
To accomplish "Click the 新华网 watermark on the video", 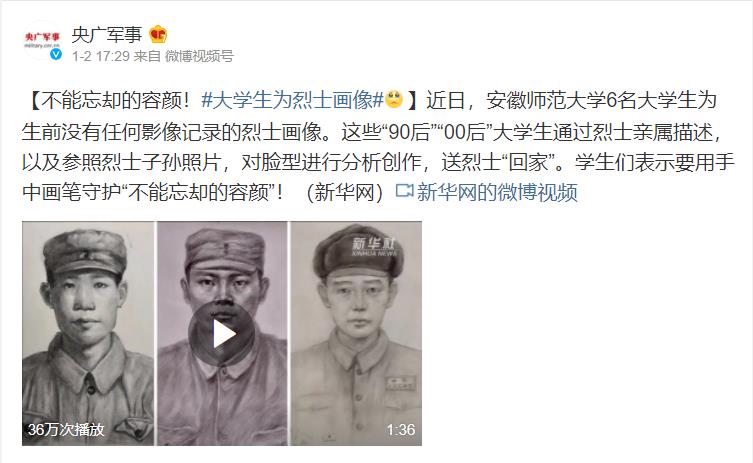I will coord(374,245).
